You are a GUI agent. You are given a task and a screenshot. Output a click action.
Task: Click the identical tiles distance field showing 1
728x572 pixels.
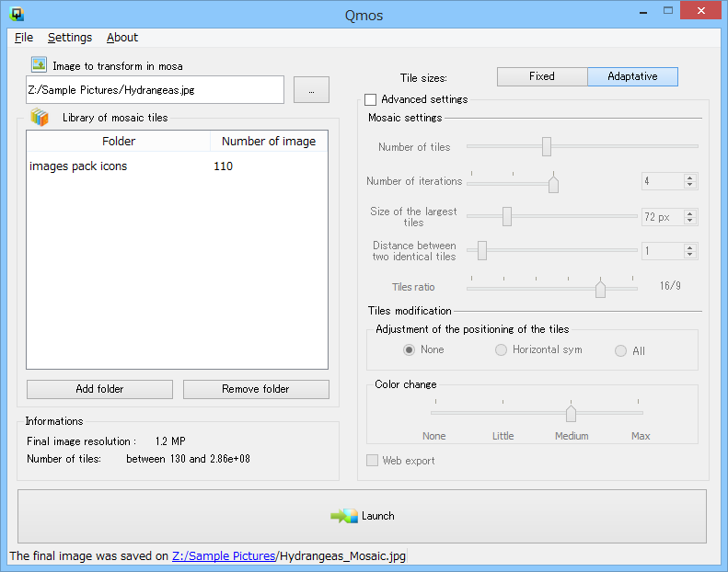click(663, 251)
